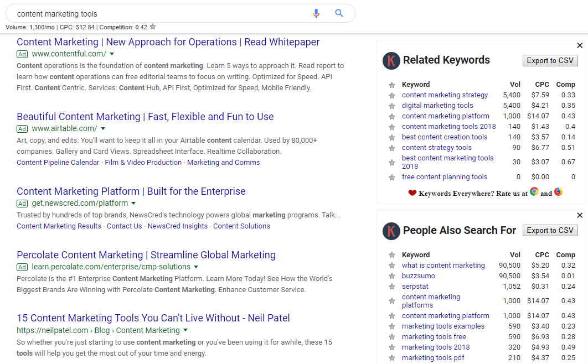This screenshot has width=588, height=364.
Task: Click the www.contentful.com/ green URL
Action: tap(69, 54)
